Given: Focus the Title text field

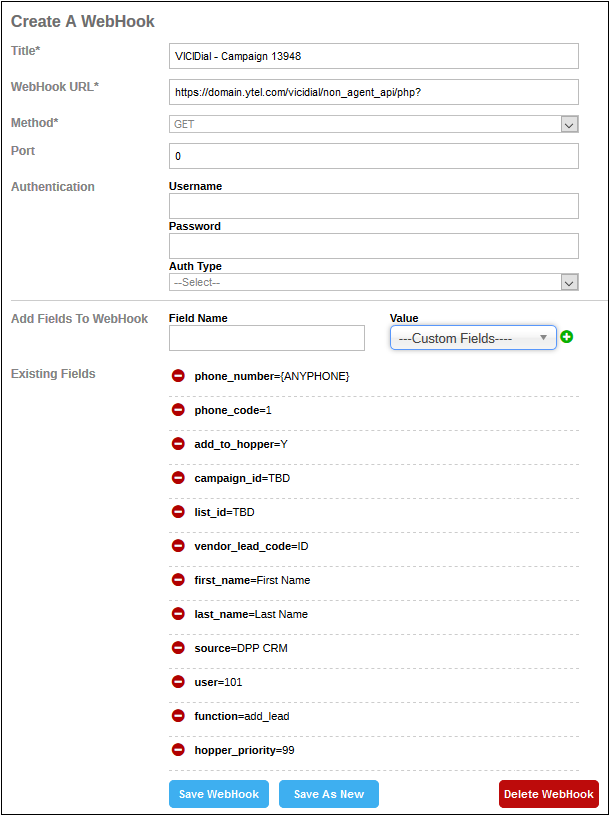Looking at the screenshot, I should click(374, 56).
